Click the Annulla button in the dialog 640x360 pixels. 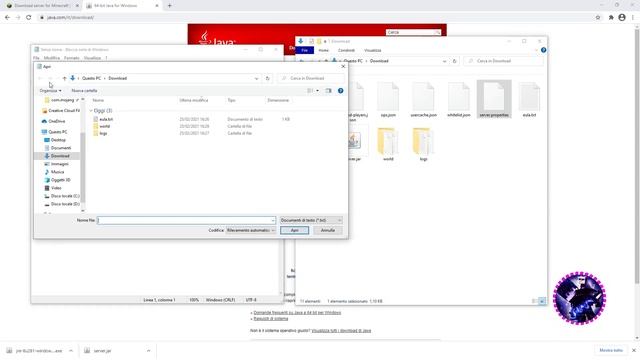coord(327,230)
